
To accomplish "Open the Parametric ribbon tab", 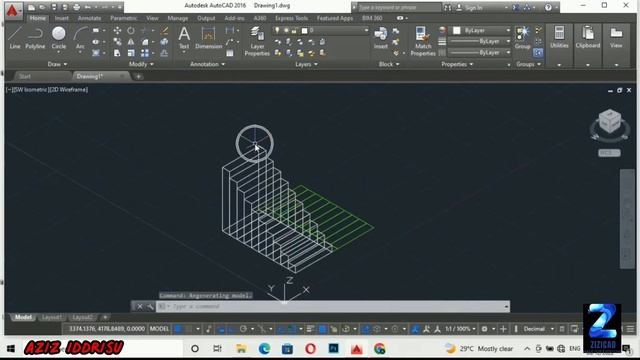I will pos(124,18).
